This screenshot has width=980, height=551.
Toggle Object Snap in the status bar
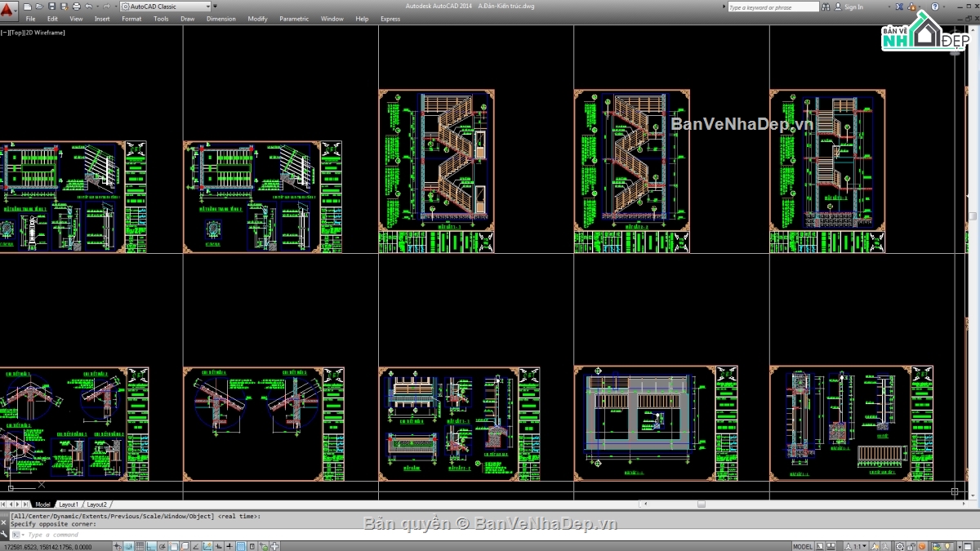click(x=171, y=545)
